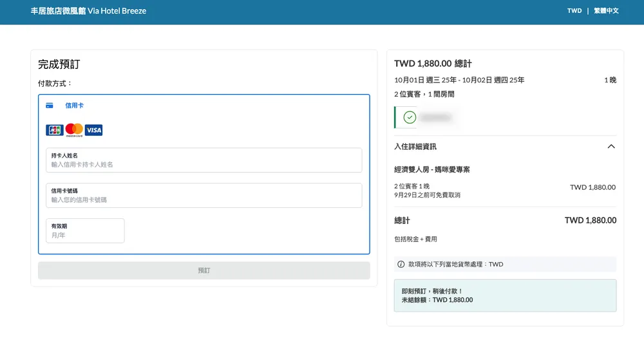Click the JCB card logo

(55, 130)
